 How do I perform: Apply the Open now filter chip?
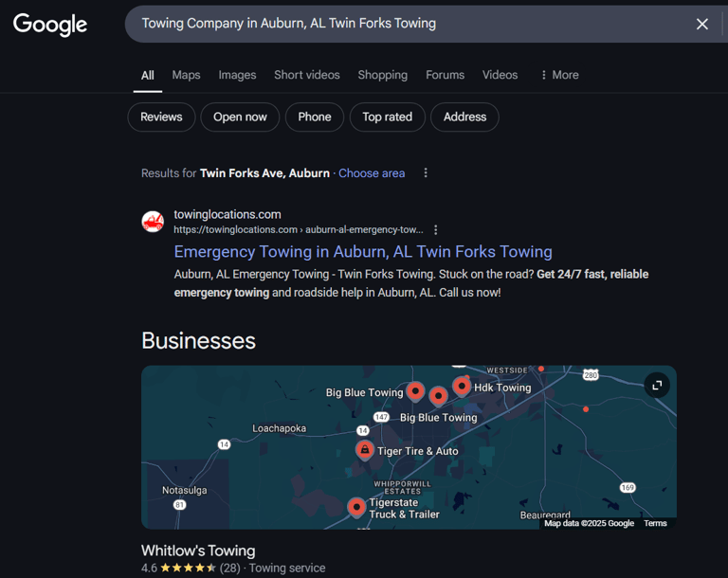click(x=240, y=117)
